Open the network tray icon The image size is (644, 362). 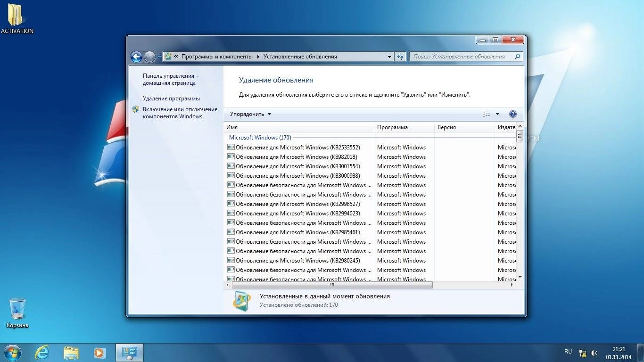point(583,353)
